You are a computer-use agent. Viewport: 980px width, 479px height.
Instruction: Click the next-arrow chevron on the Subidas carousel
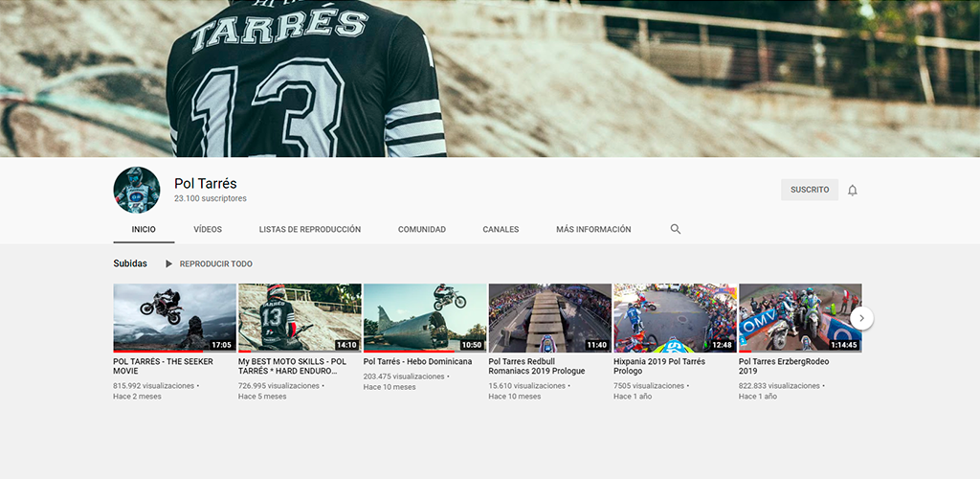coord(861,318)
